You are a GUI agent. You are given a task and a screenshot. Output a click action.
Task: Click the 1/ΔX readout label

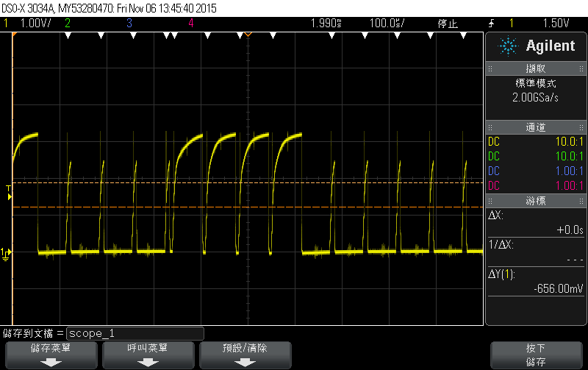click(501, 245)
